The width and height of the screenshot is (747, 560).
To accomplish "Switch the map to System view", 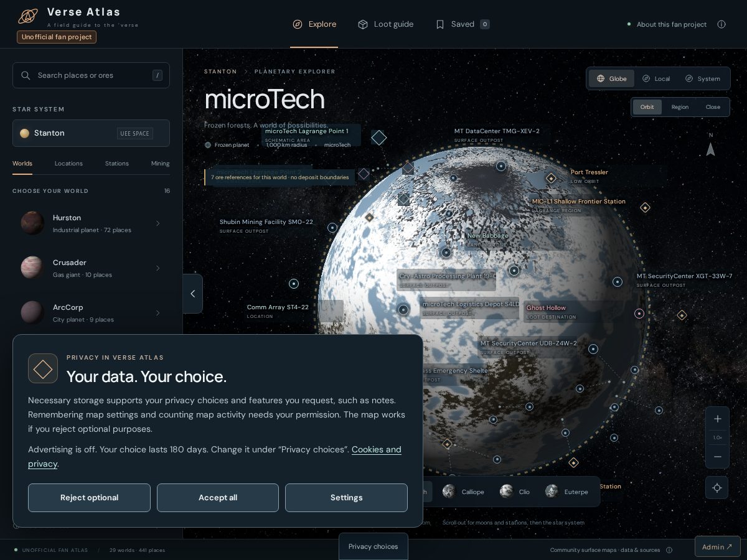I will click(703, 78).
